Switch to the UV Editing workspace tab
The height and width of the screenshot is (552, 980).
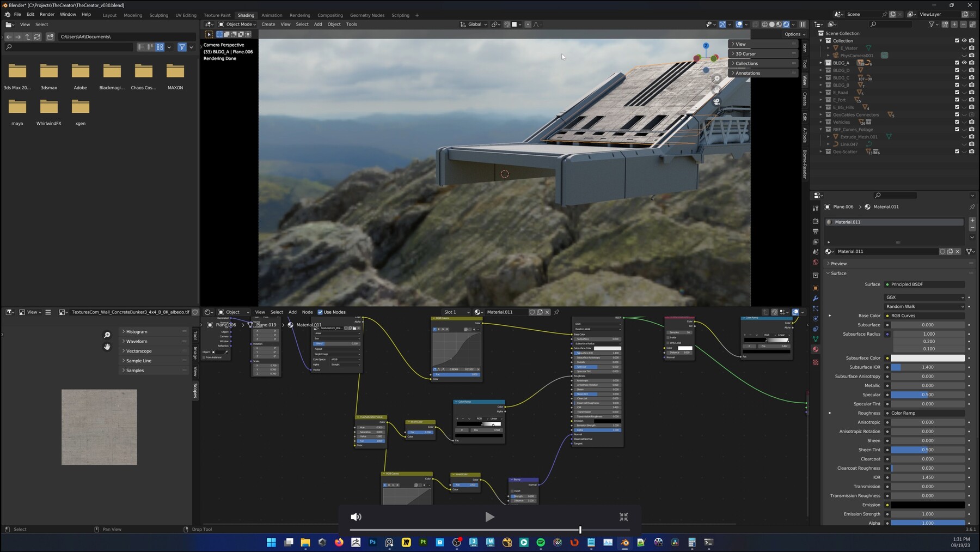click(186, 15)
